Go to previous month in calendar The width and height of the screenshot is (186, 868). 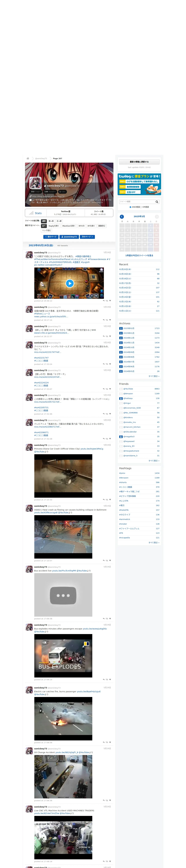(122, 217)
